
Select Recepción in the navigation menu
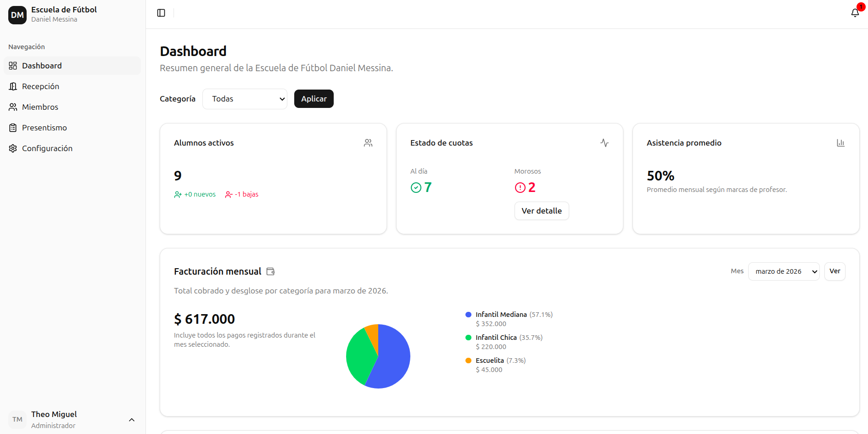(x=40, y=86)
